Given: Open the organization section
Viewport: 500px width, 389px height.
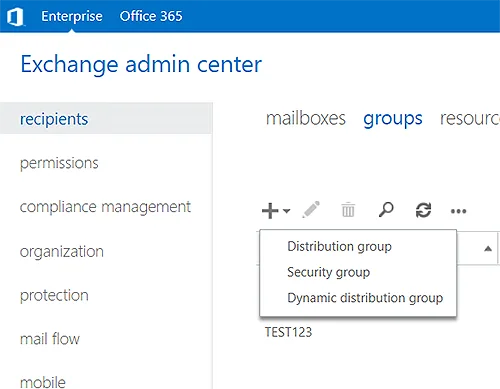Looking at the screenshot, I should [62, 251].
